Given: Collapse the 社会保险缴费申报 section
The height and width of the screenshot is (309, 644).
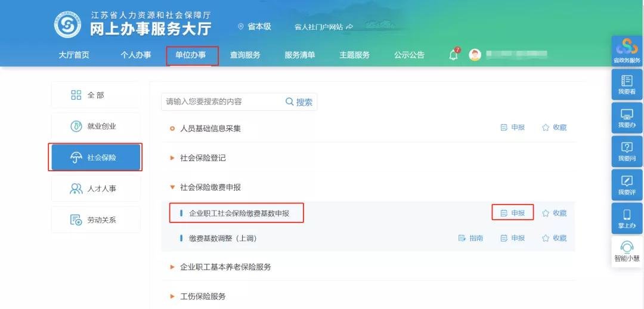Looking at the screenshot, I should (210, 187).
